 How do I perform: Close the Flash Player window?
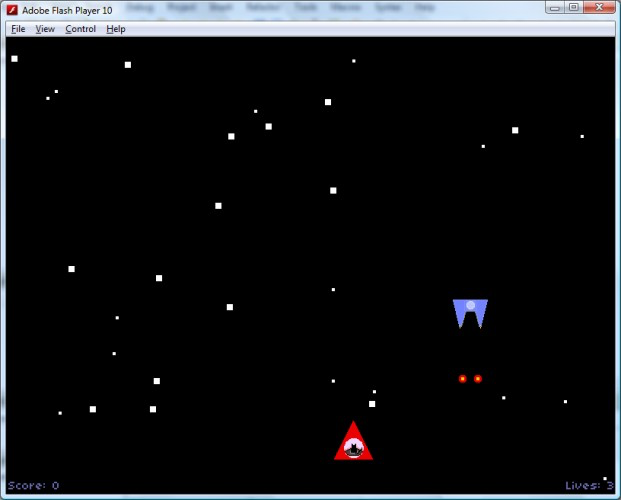599,8
